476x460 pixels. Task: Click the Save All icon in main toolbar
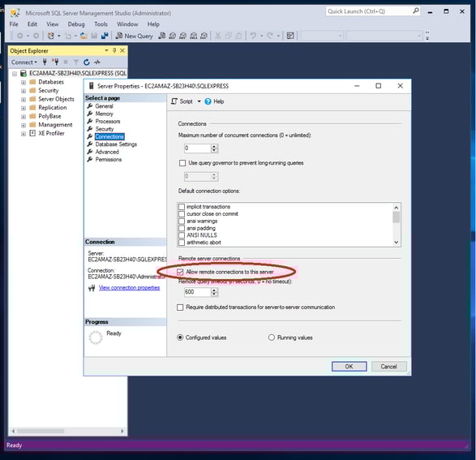point(105,36)
